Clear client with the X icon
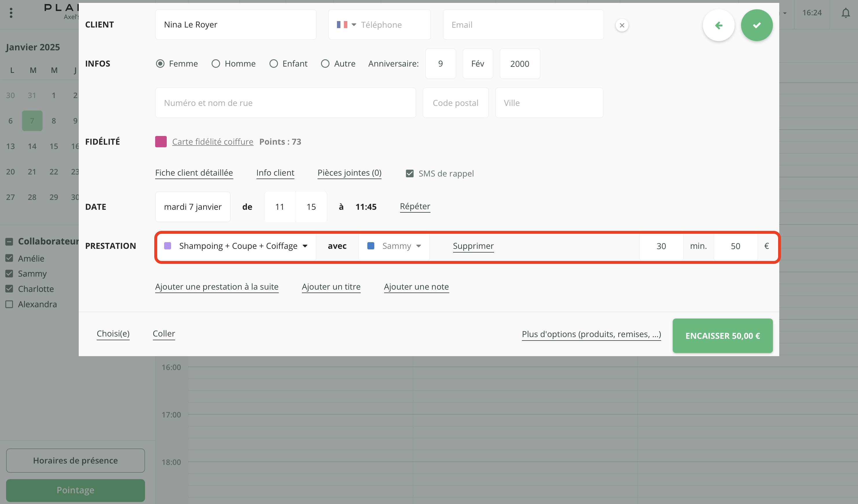 point(622,25)
